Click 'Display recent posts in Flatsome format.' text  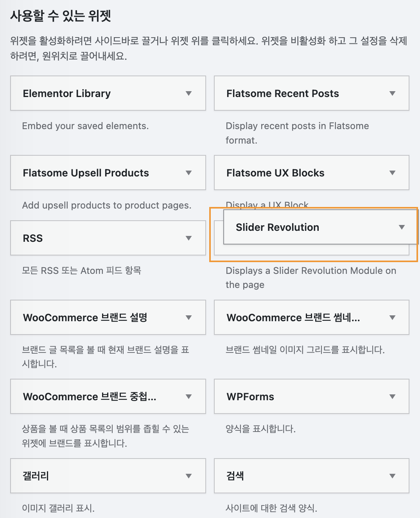pos(297,133)
